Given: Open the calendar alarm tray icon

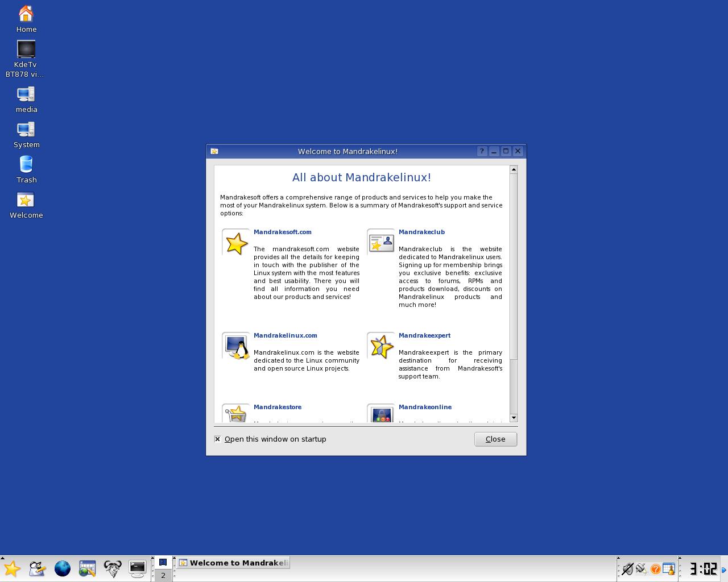Looking at the screenshot, I should (669, 569).
